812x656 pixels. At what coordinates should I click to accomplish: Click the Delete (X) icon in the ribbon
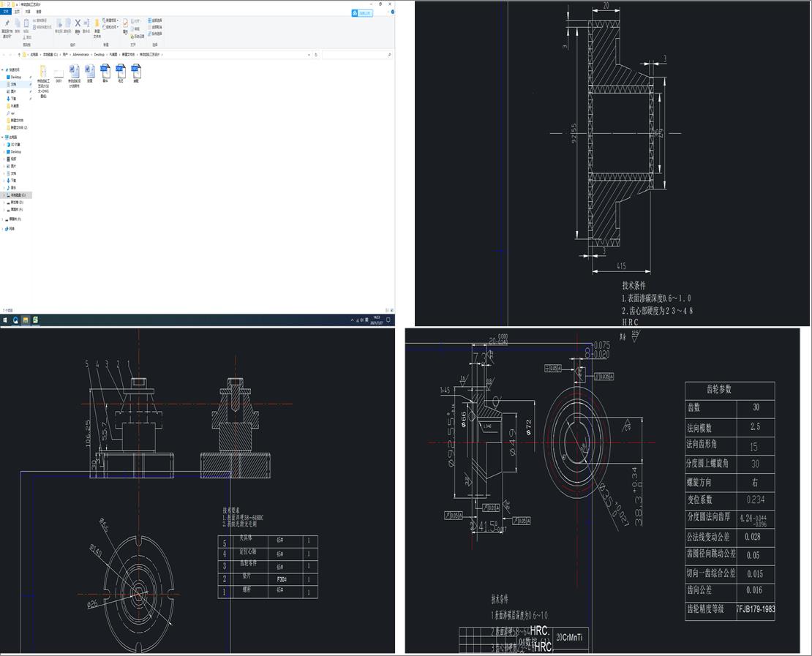[78, 23]
